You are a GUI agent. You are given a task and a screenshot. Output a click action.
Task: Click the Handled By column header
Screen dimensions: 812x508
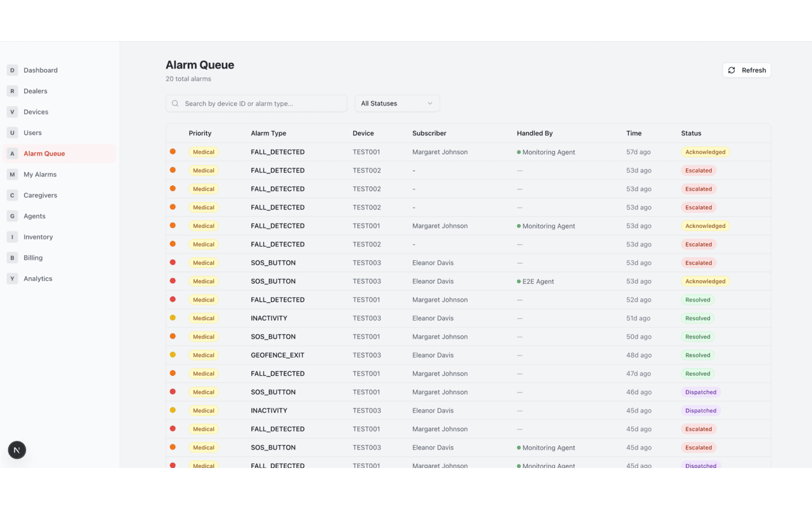[535, 133]
